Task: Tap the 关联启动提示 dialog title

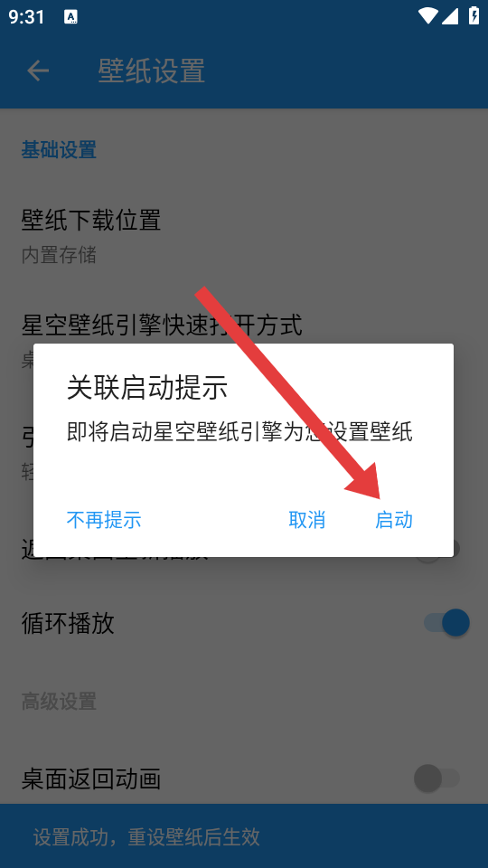Action: (147, 388)
